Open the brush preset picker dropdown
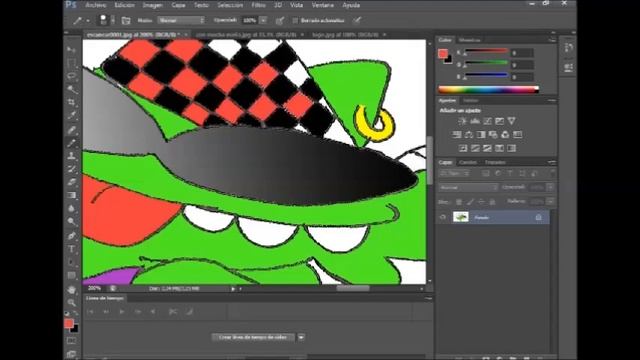Image resolution: width=640 pixels, height=360 pixels. [113, 20]
